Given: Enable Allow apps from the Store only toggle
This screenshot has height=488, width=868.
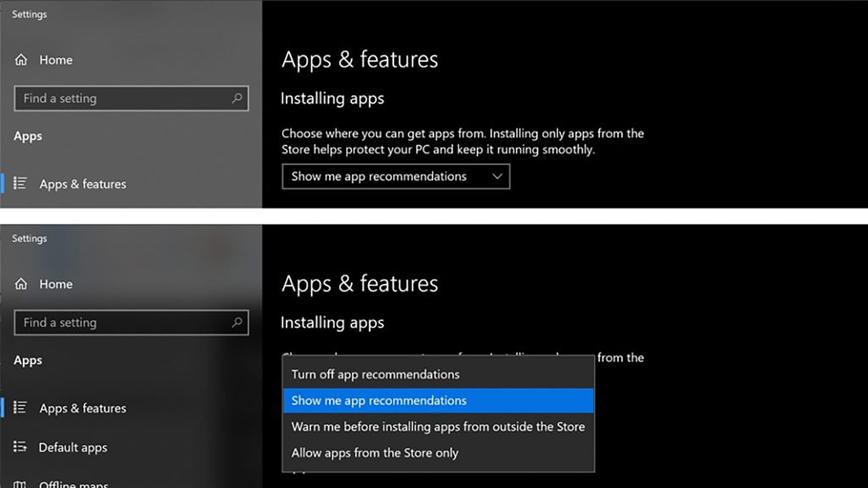Looking at the screenshot, I should coord(374,452).
